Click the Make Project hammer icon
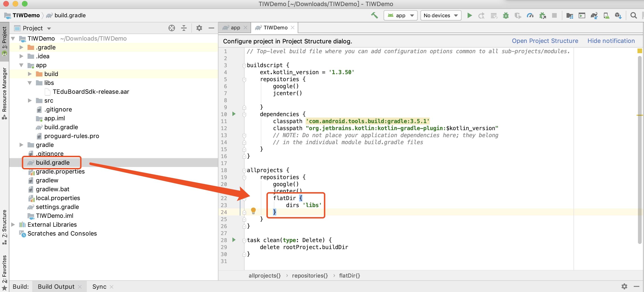 374,15
